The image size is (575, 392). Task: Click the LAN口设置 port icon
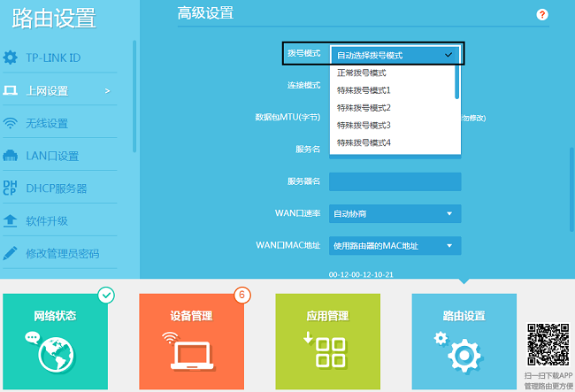(11, 156)
